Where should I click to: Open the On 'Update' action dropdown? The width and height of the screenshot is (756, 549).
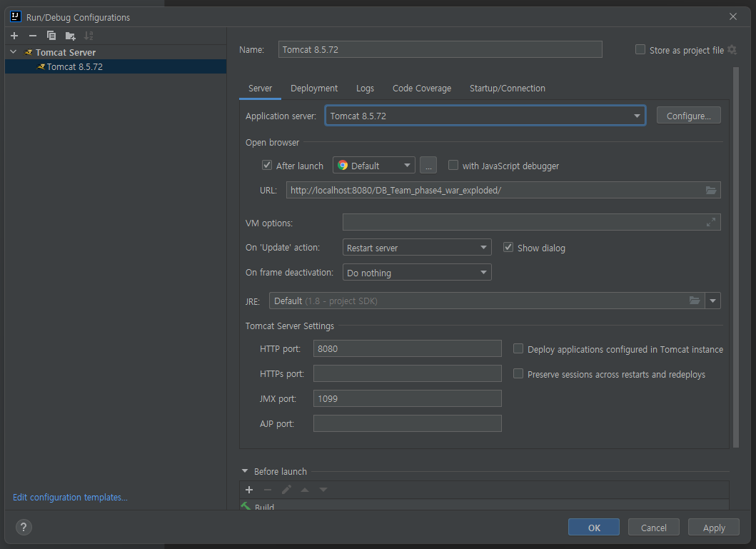click(x=417, y=247)
